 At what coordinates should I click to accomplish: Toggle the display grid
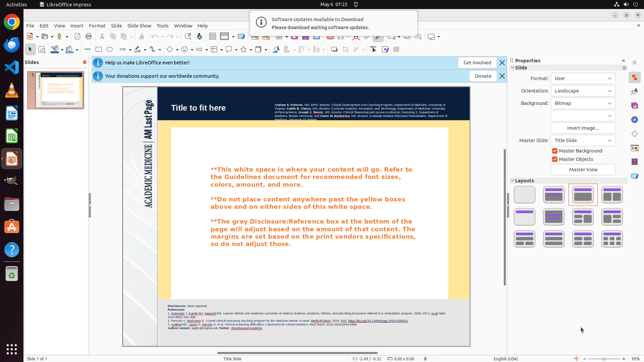tap(212, 36)
